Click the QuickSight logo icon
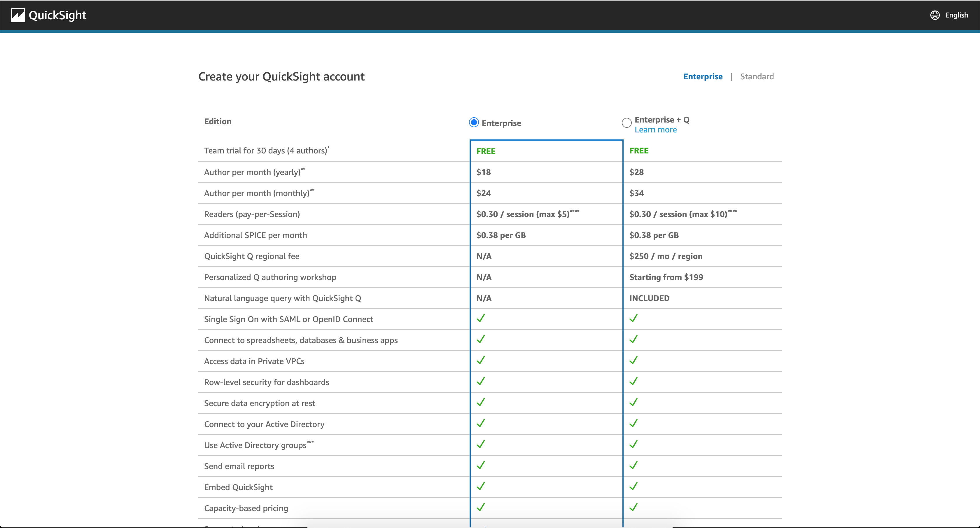Screen dimensions: 980x528 click(18, 15)
